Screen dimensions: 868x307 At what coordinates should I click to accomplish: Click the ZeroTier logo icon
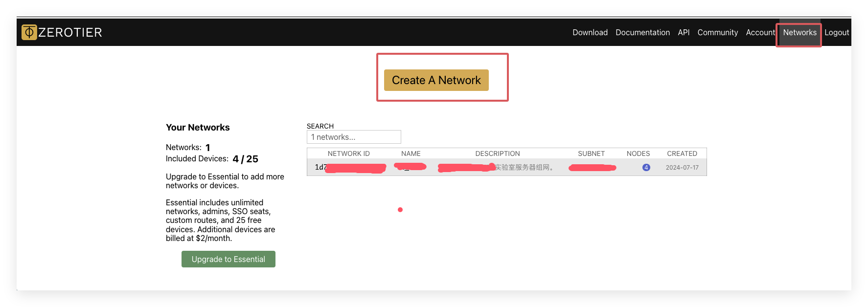coord(29,32)
